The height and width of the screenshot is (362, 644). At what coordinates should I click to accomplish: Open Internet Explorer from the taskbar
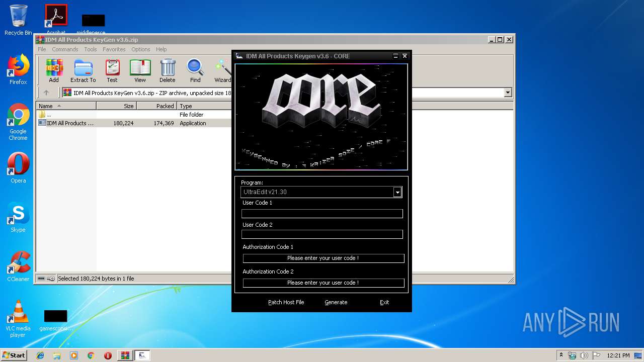coord(40,355)
